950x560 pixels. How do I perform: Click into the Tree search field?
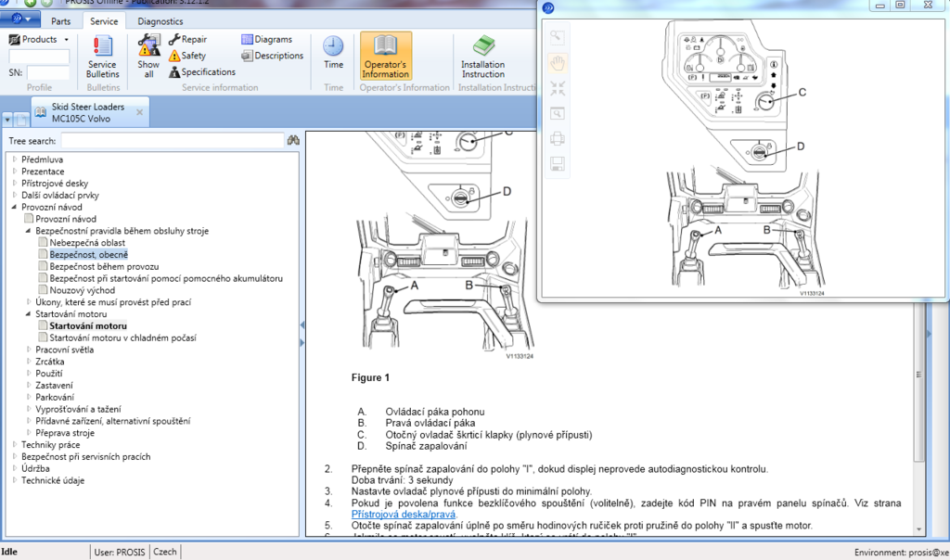coord(172,141)
